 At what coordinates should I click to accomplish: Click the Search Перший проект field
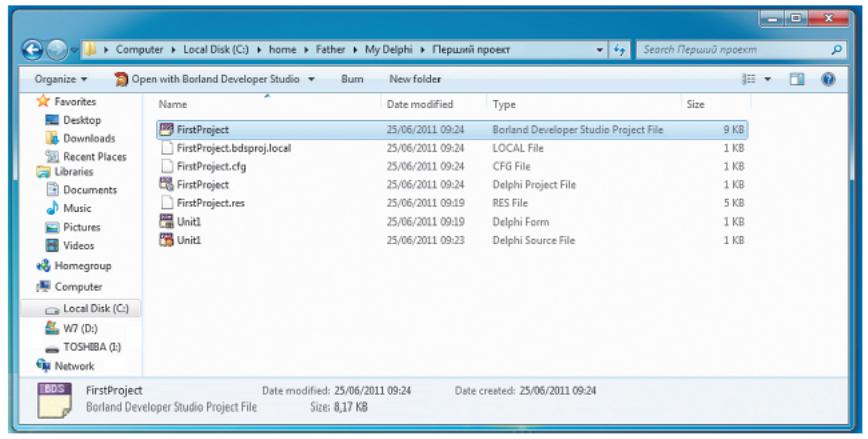click(741, 50)
